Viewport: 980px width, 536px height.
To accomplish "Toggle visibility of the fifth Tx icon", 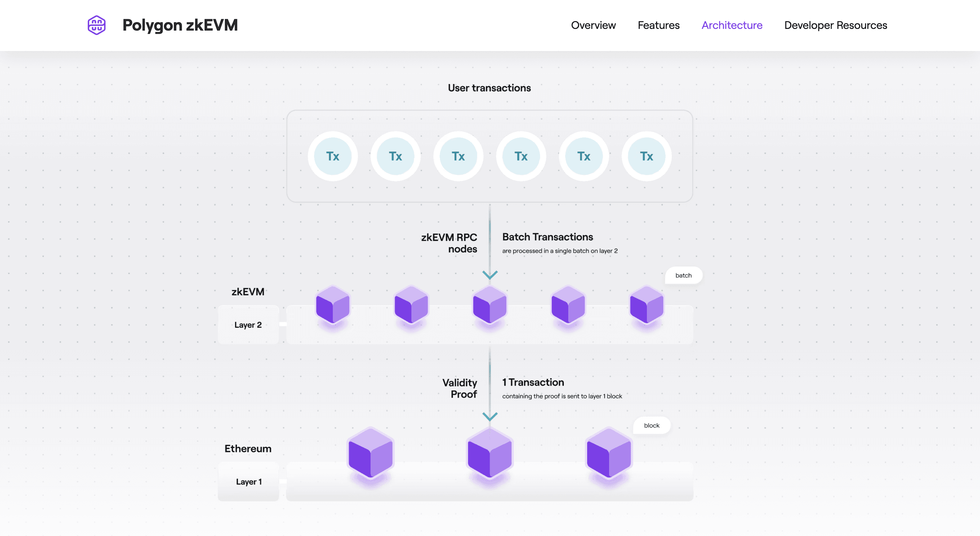I will click(x=583, y=156).
